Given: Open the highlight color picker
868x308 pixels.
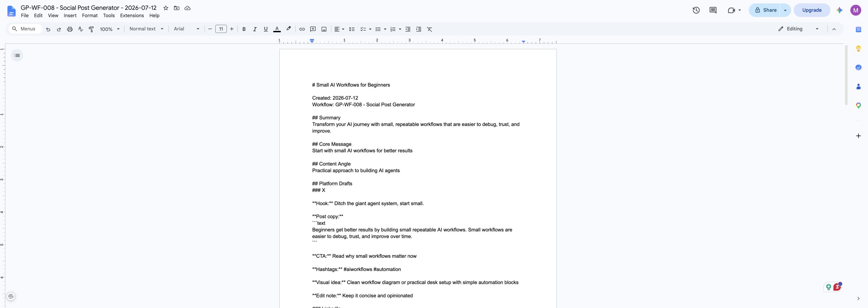Looking at the screenshot, I should [x=289, y=29].
